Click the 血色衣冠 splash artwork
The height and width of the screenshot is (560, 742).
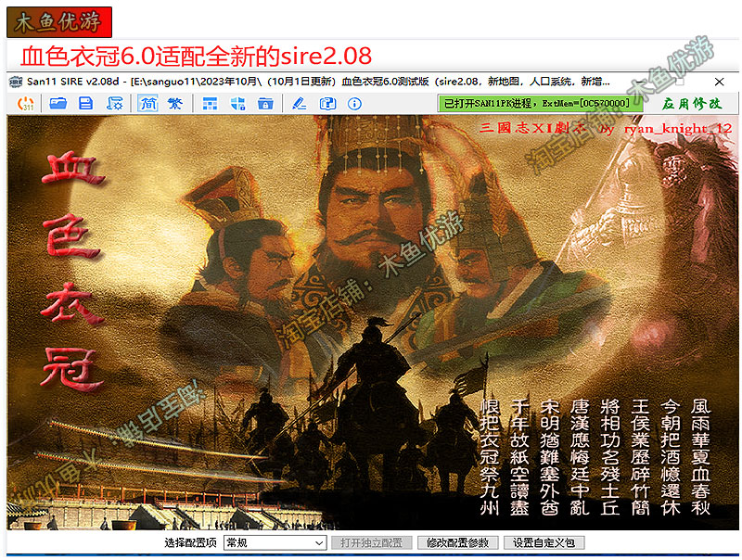coord(373,322)
